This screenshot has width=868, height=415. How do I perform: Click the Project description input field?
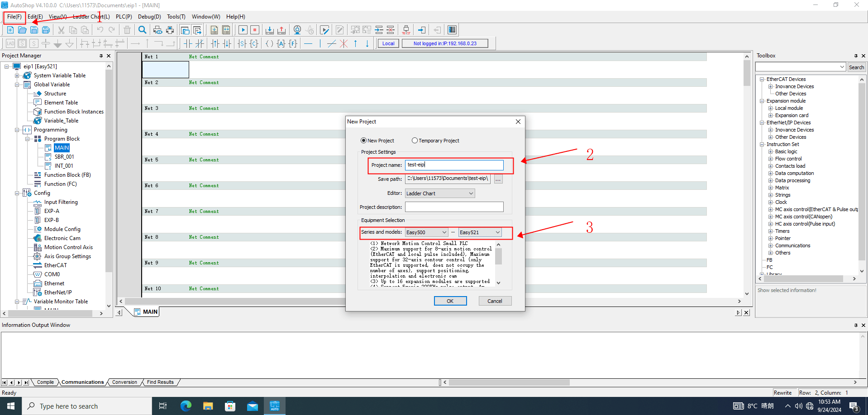click(x=454, y=207)
